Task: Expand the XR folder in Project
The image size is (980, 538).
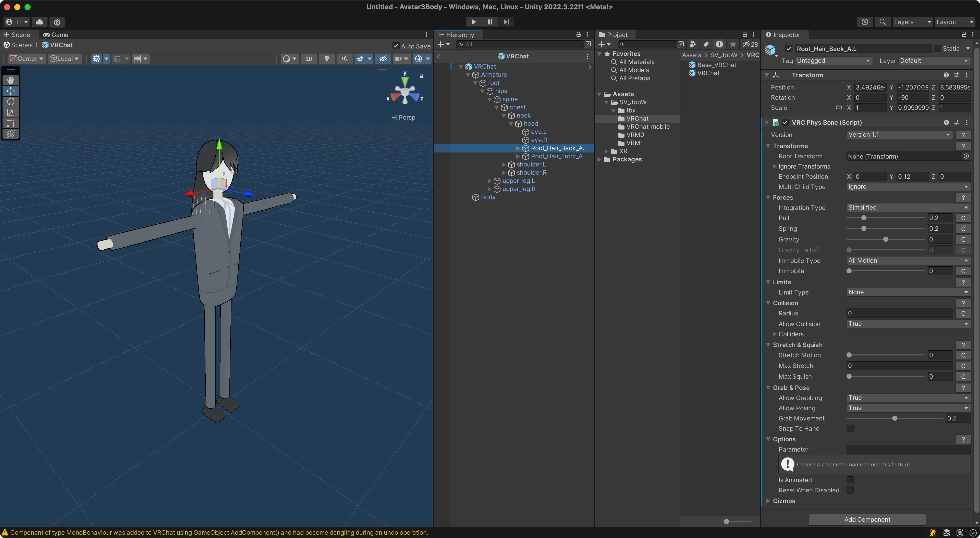Action: click(x=606, y=151)
